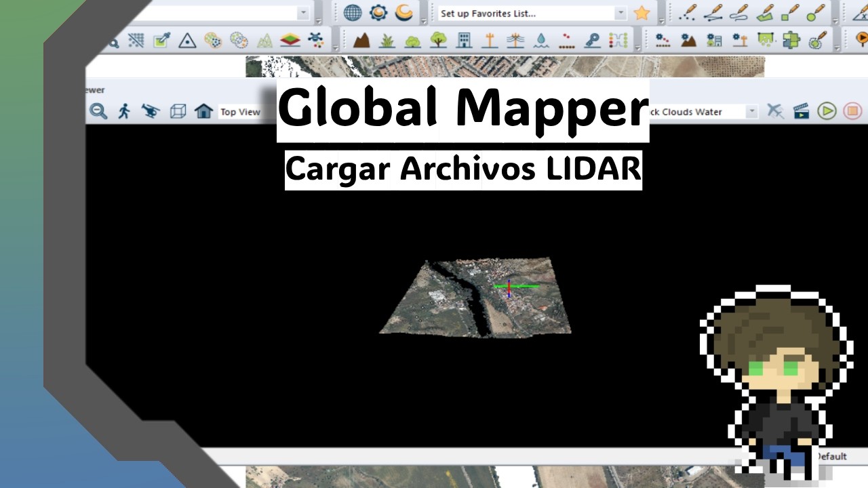Select the utility pole classification icon
This screenshot has width=868, height=488.
click(490, 40)
